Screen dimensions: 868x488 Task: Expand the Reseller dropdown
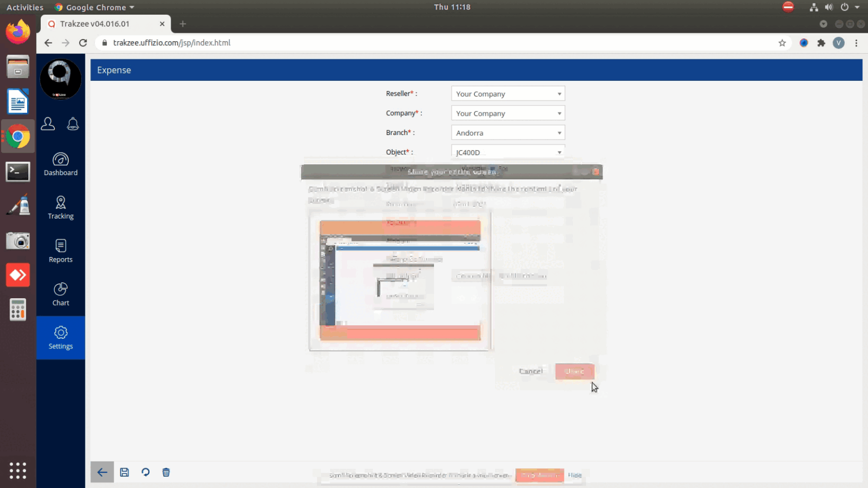coord(507,94)
